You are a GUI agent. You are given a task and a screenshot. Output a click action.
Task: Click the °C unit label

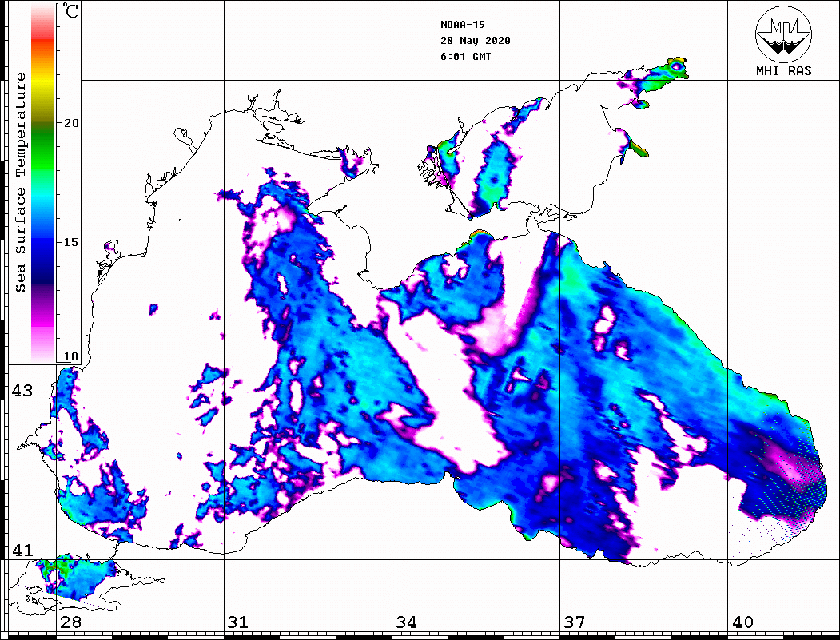point(70,10)
